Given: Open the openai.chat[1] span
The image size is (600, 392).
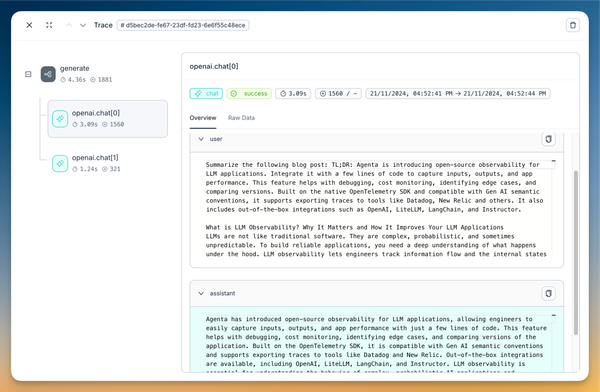Looking at the screenshot, I should pos(108,163).
